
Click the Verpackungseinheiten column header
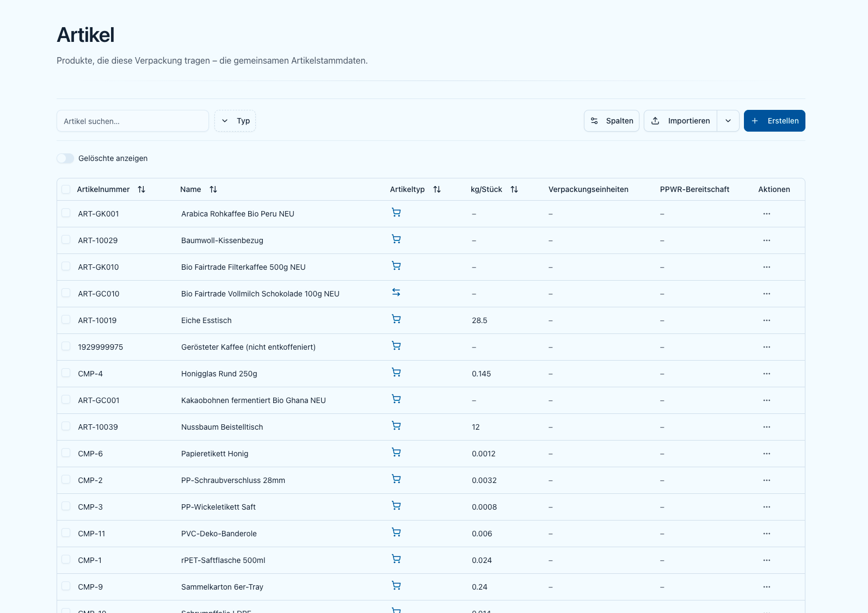pyautogui.click(x=588, y=189)
